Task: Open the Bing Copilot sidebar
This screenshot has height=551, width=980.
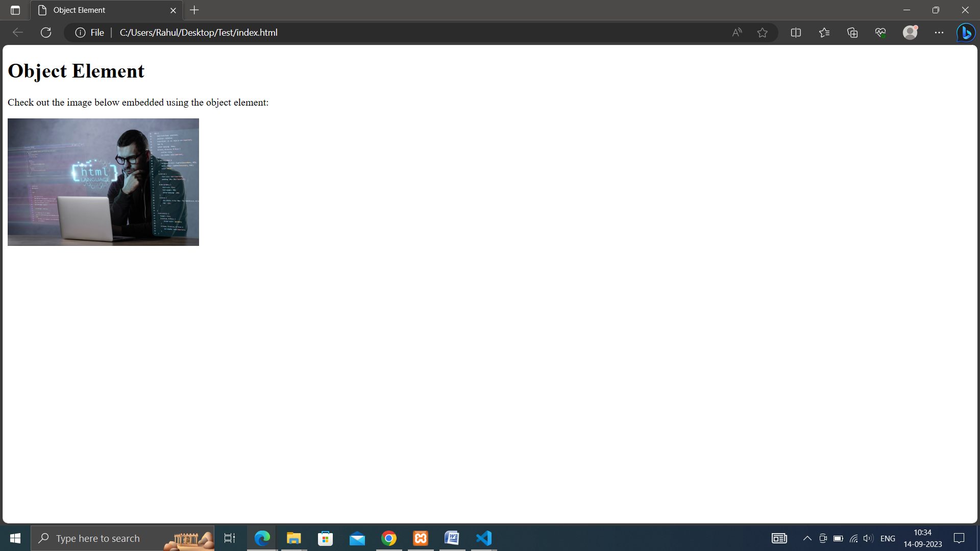Action: [x=966, y=33]
